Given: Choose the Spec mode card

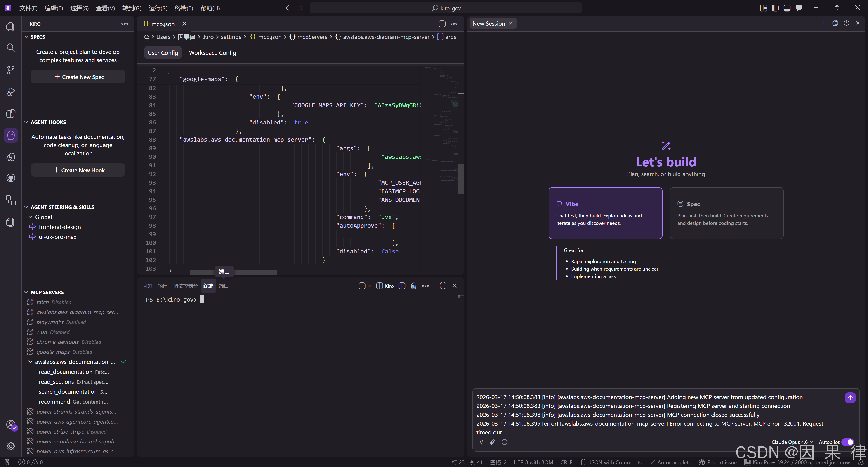Looking at the screenshot, I should [x=726, y=213].
